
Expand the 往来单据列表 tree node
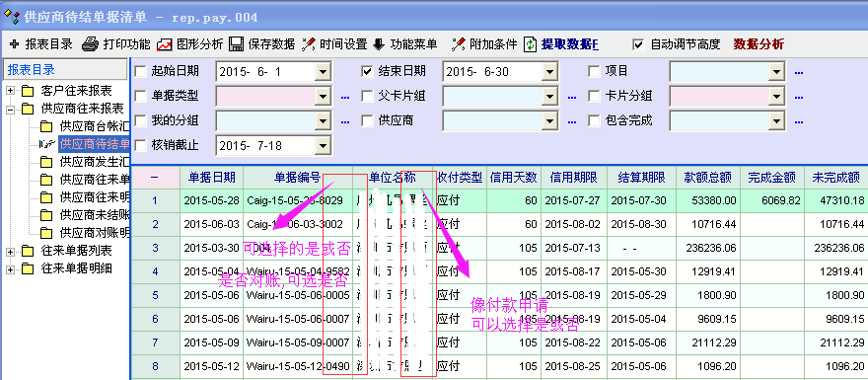[11, 252]
